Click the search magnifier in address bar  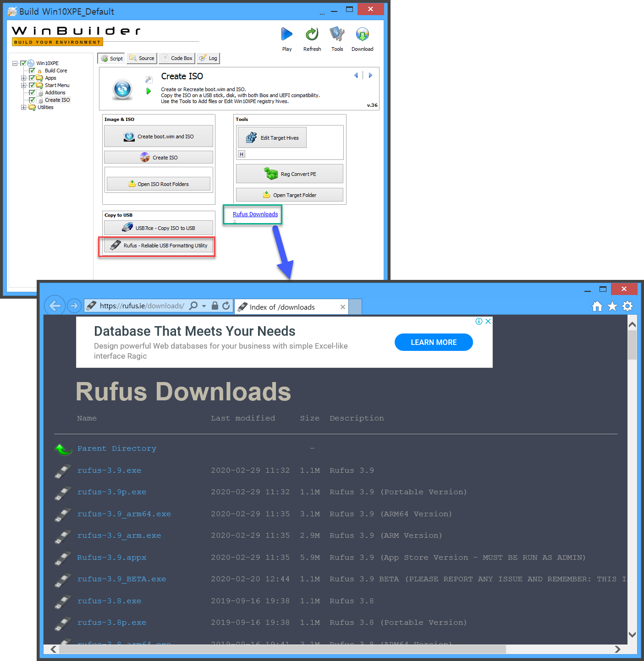193,306
